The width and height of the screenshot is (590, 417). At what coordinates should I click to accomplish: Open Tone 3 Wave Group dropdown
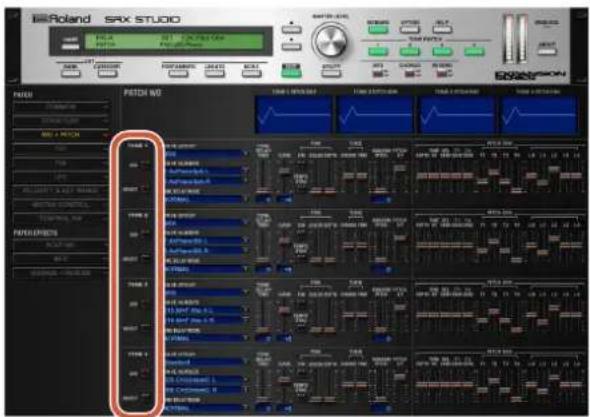[207, 292]
